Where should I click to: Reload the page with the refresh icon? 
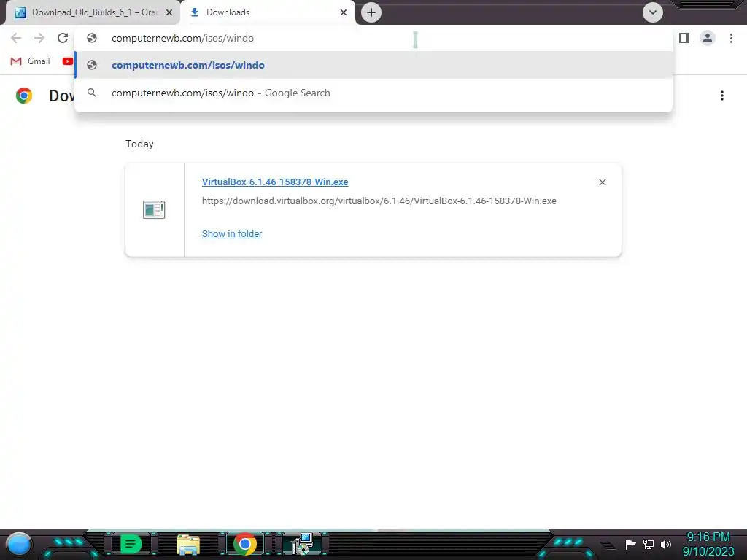[x=63, y=38]
